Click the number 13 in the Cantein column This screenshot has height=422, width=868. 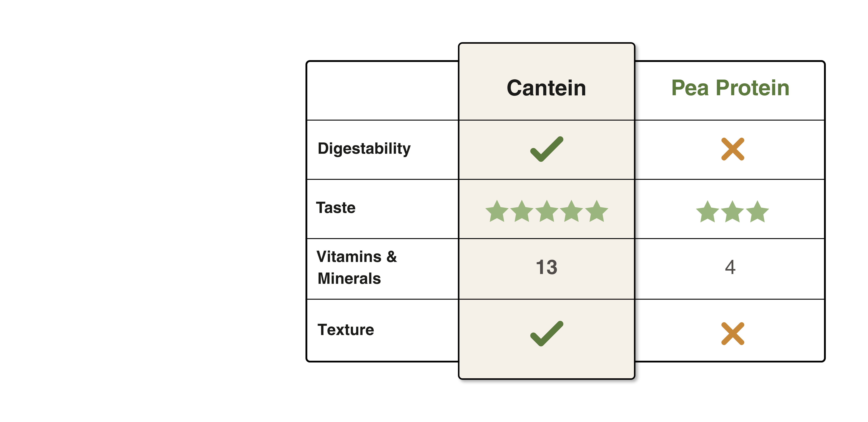[546, 267]
